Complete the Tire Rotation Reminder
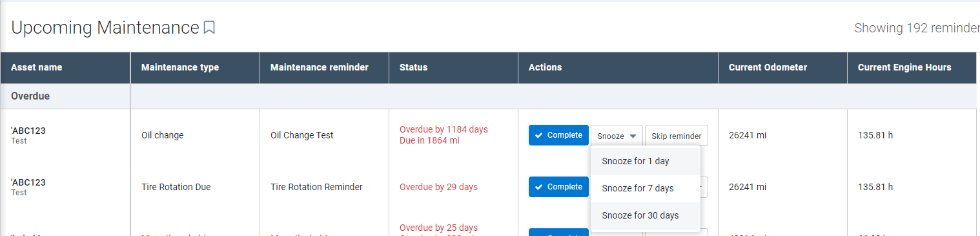This screenshot has height=236, width=980. (558, 187)
